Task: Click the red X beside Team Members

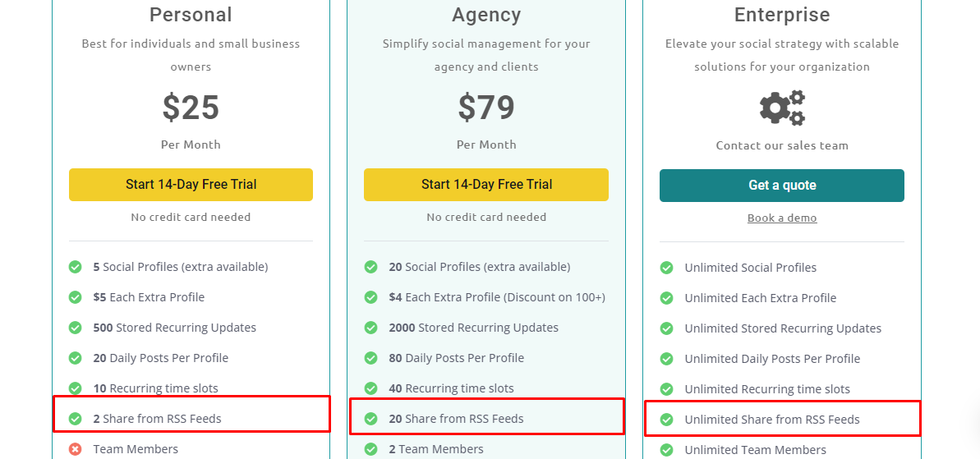Action: (75, 449)
